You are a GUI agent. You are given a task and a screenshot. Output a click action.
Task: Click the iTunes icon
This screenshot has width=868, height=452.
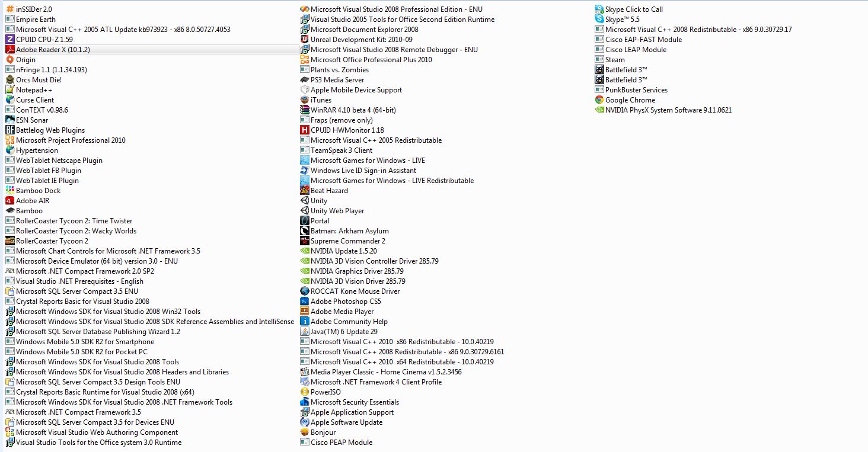click(x=305, y=100)
